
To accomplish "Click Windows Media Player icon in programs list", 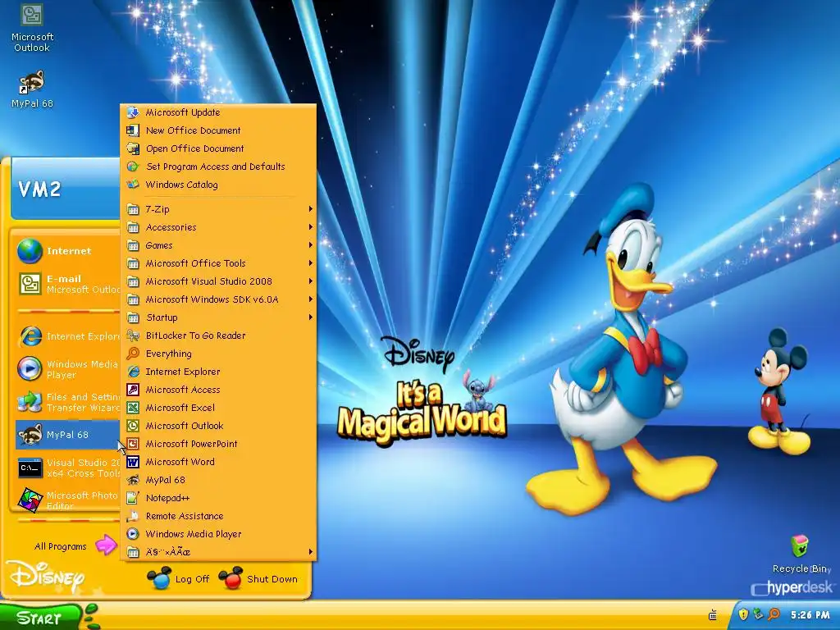I will [x=133, y=534].
